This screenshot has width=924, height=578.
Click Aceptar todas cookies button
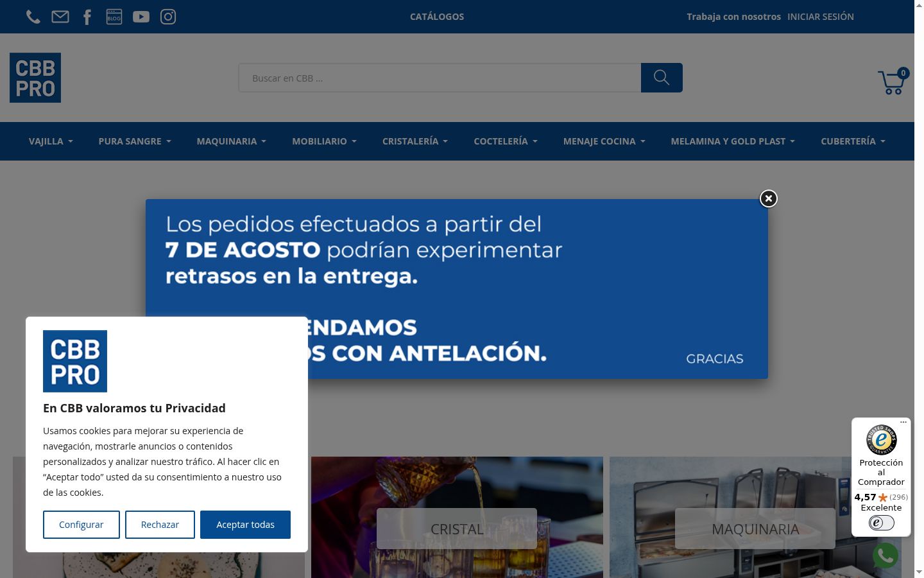[x=245, y=525]
